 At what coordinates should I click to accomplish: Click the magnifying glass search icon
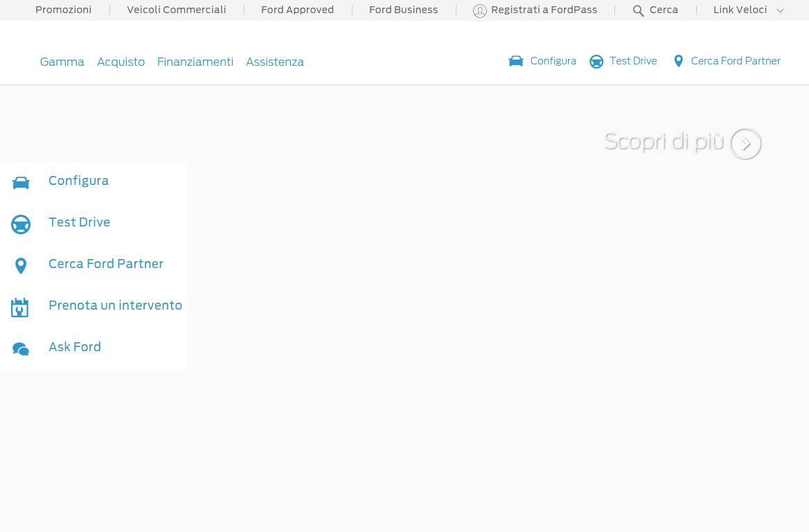tap(639, 11)
